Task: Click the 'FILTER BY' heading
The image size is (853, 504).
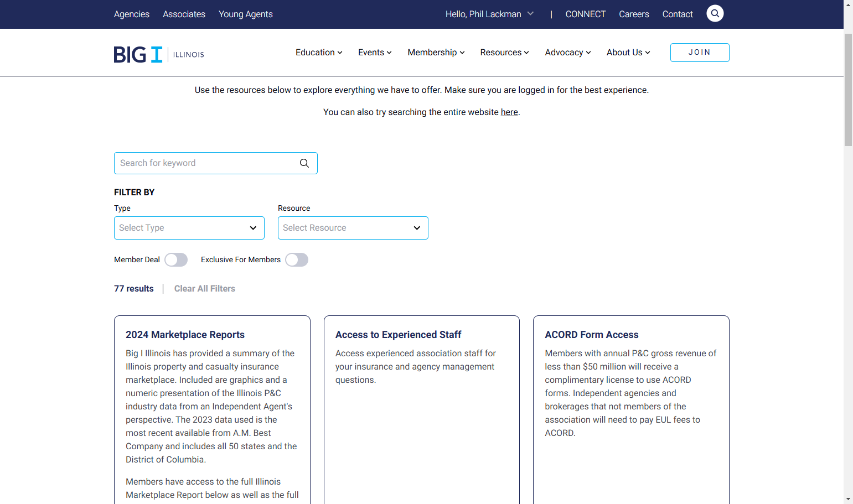Action: (x=135, y=193)
